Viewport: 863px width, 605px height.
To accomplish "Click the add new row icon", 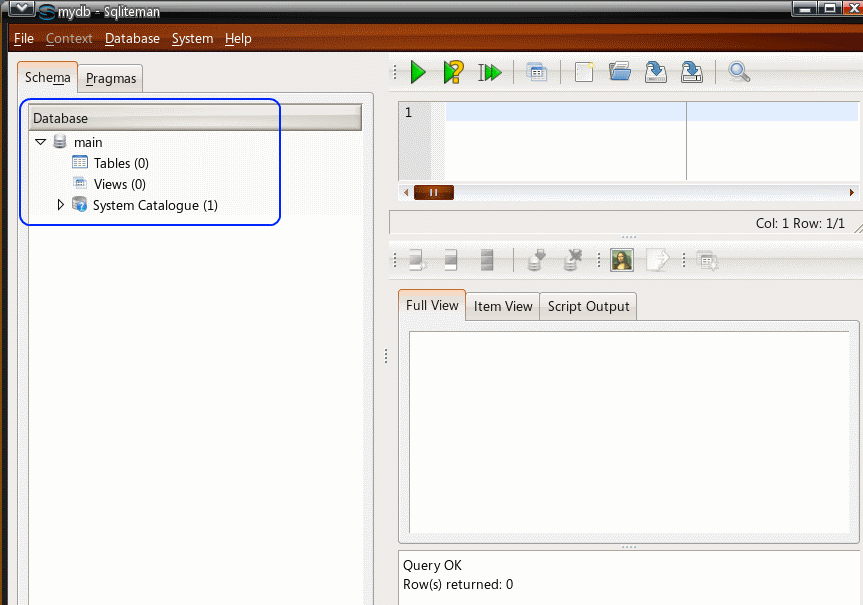I will [x=418, y=260].
